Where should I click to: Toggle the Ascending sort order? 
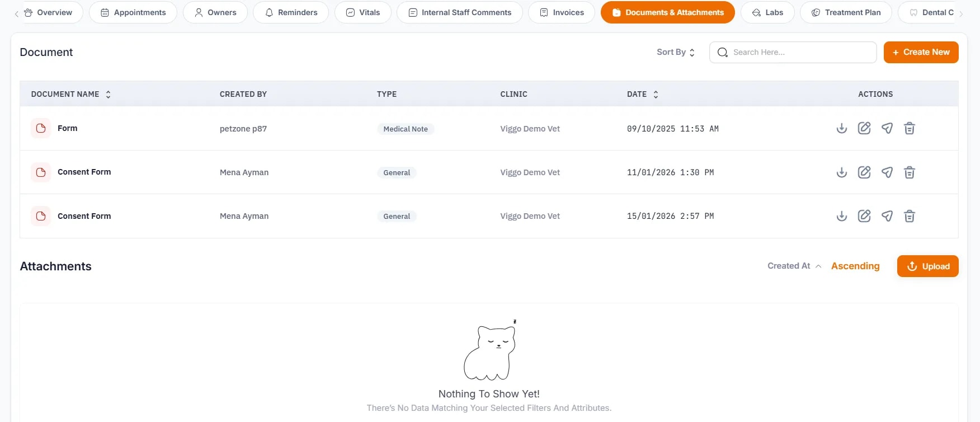point(855,266)
